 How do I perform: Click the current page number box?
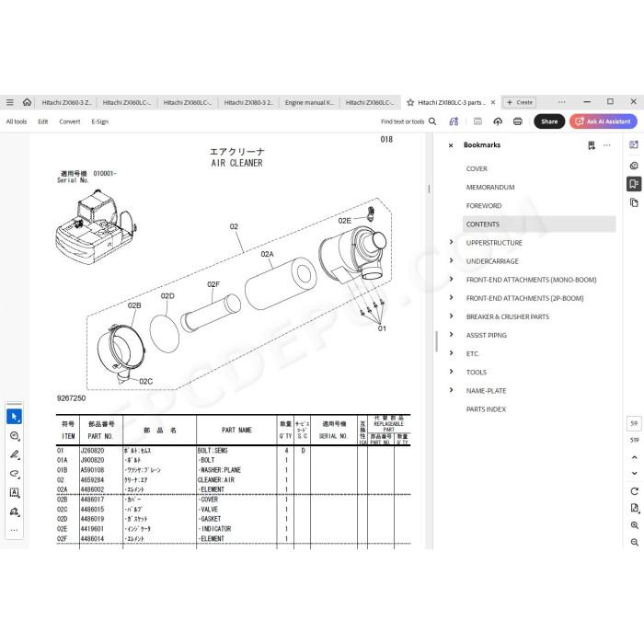(634, 423)
